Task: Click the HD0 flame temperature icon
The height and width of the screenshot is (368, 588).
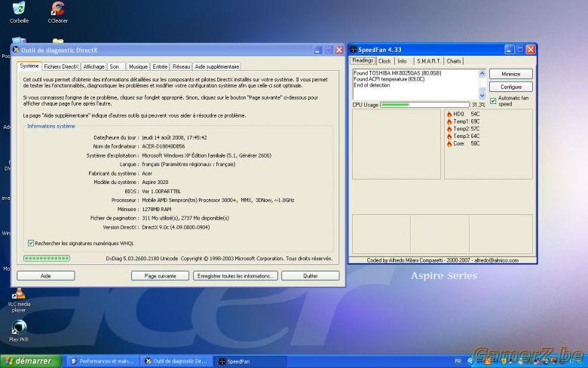Action: click(x=449, y=114)
